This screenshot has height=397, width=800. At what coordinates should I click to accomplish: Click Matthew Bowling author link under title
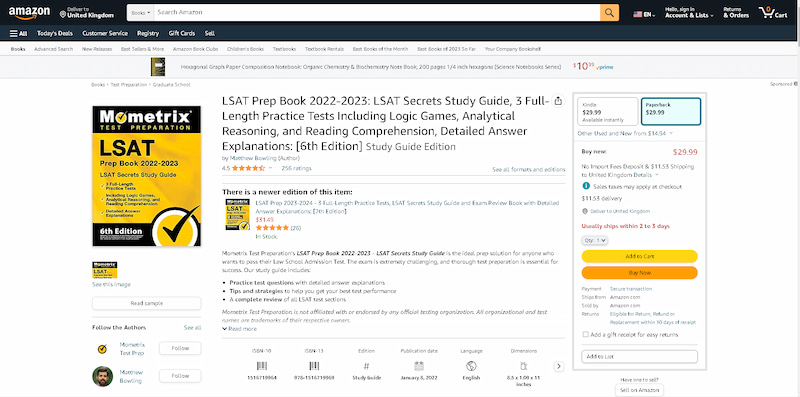coord(254,158)
